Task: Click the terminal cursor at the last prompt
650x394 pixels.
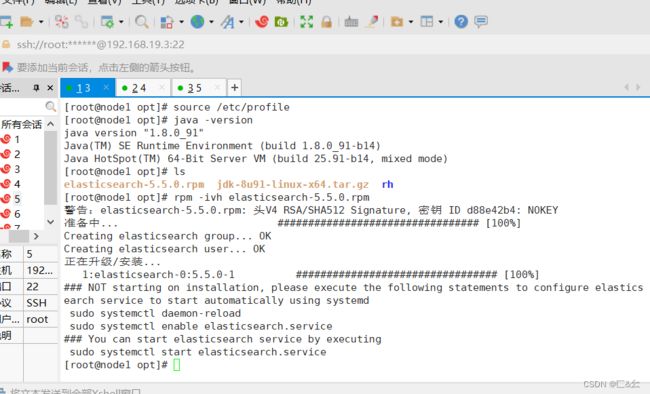Action: click(177, 365)
